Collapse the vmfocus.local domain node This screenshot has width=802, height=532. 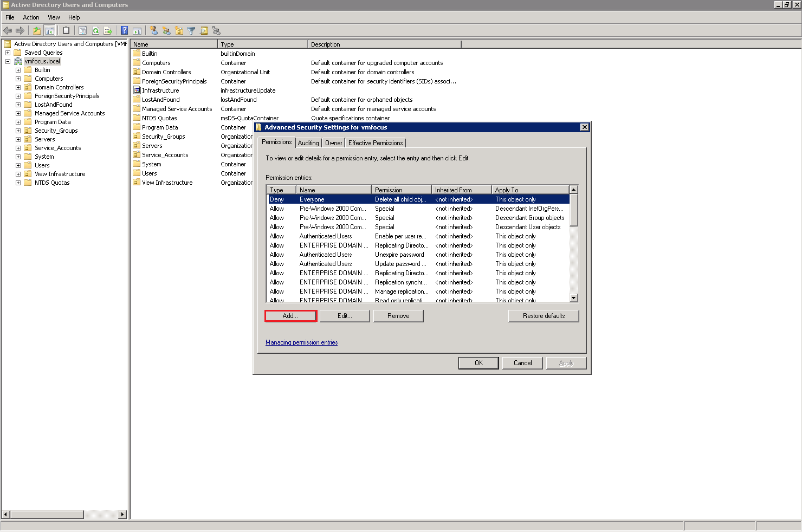tap(8, 61)
